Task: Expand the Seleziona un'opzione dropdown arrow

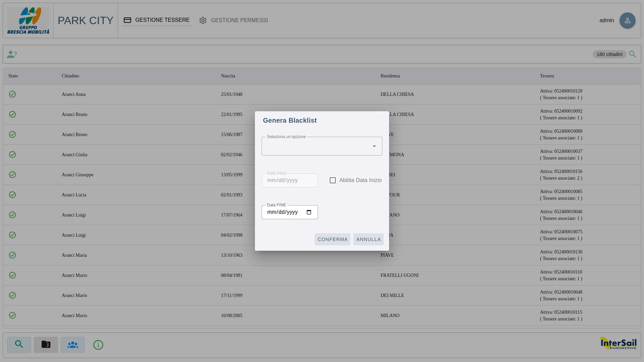Action: tap(374, 146)
